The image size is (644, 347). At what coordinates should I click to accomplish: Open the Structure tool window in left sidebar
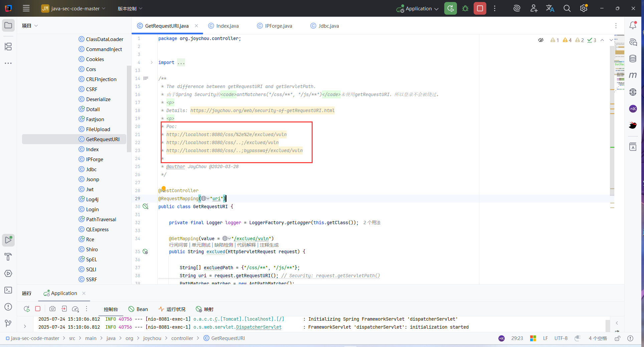tap(8, 46)
